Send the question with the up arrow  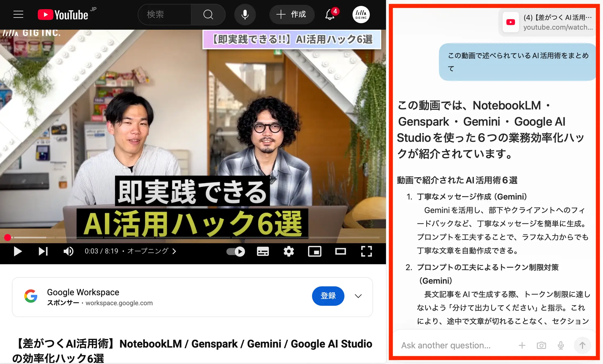[582, 345]
